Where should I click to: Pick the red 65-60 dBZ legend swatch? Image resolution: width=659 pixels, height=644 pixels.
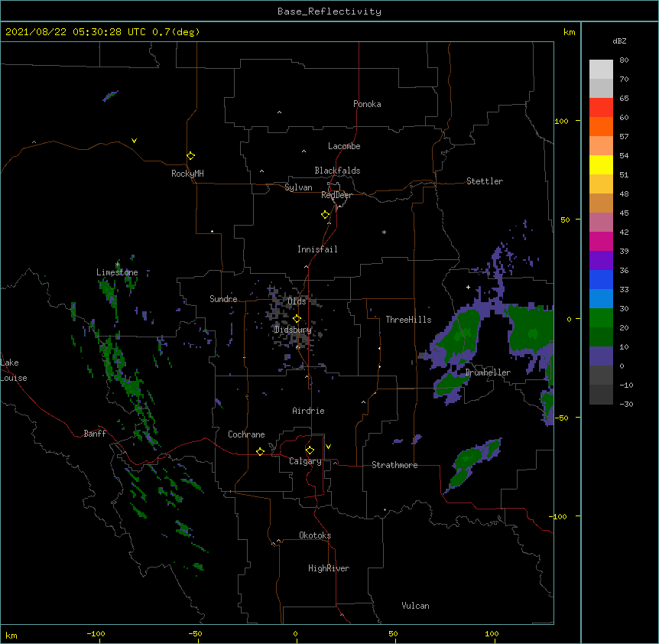[x=601, y=108]
